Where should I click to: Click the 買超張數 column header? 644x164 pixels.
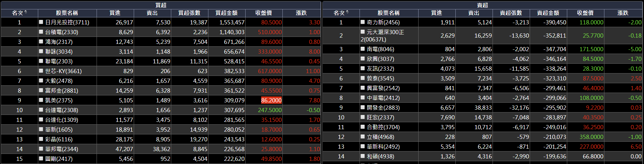(189, 13)
